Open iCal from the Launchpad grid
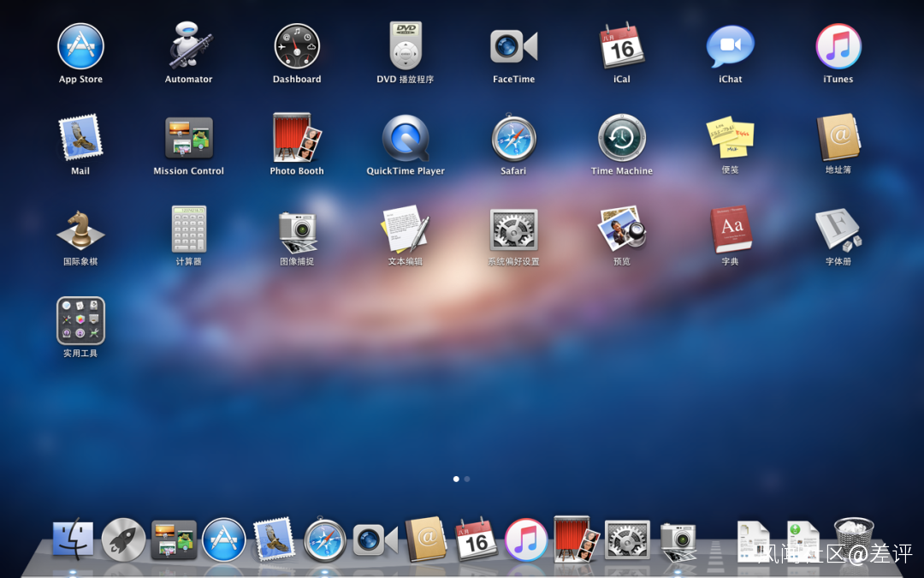The width and height of the screenshot is (924, 578). point(622,46)
